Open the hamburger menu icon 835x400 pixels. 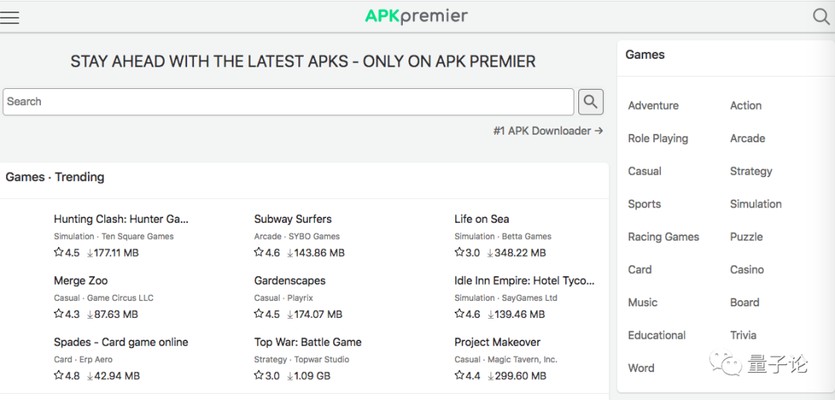click(x=11, y=17)
